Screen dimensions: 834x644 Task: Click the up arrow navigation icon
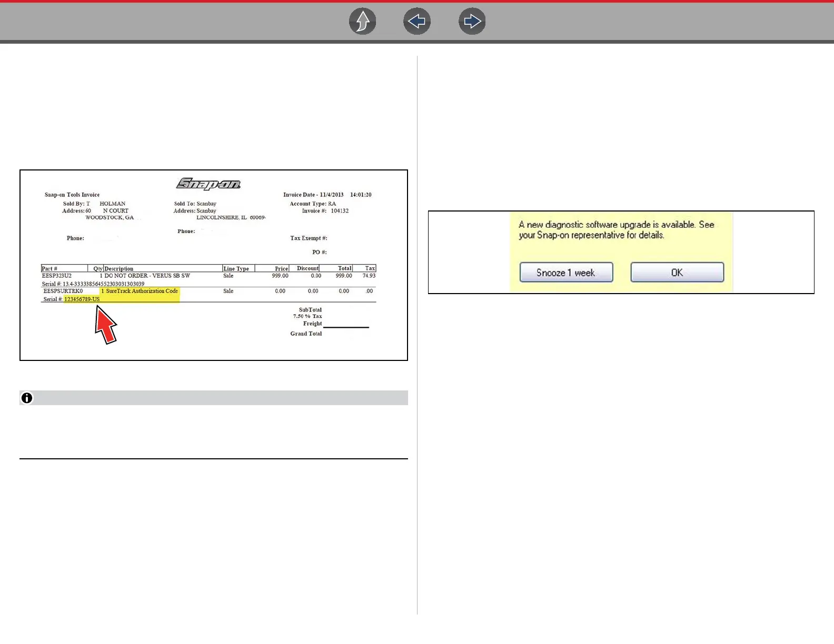point(363,22)
